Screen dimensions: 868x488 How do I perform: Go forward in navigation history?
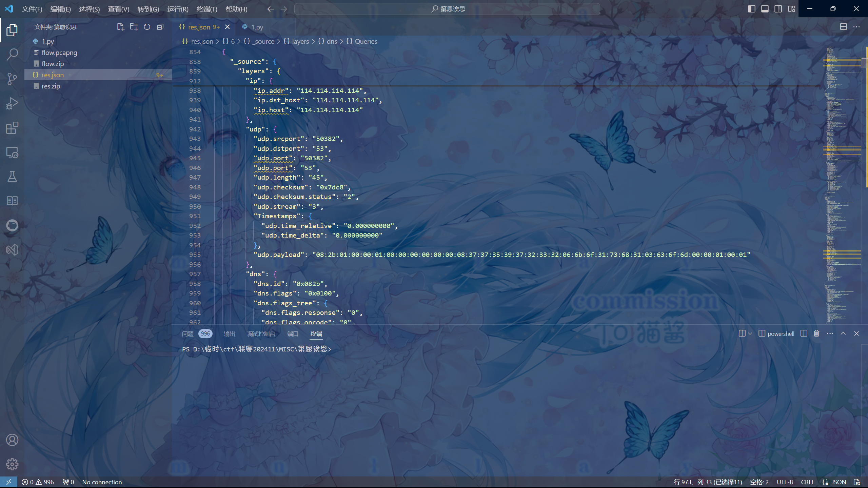(x=284, y=9)
